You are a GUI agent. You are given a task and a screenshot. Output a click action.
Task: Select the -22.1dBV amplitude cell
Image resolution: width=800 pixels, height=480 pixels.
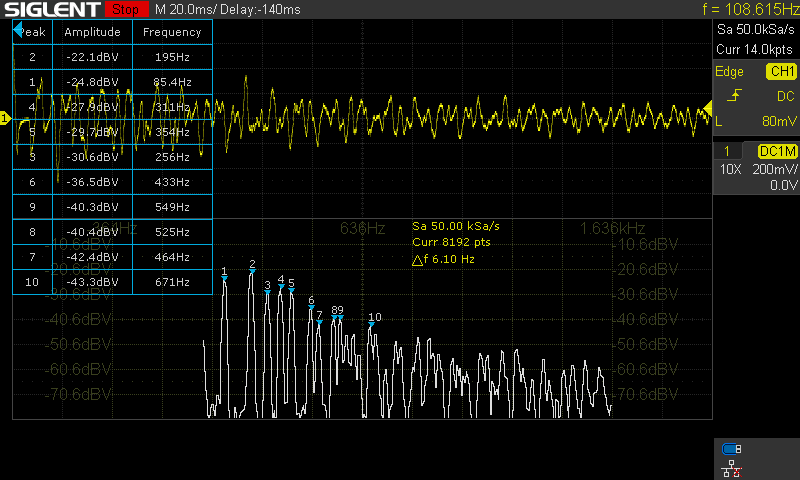(92, 57)
